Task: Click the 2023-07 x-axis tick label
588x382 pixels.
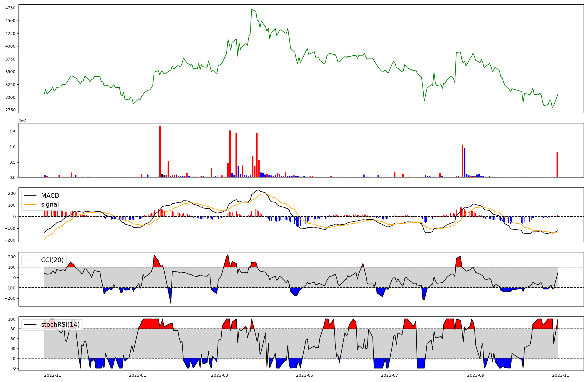Action: 390,375
